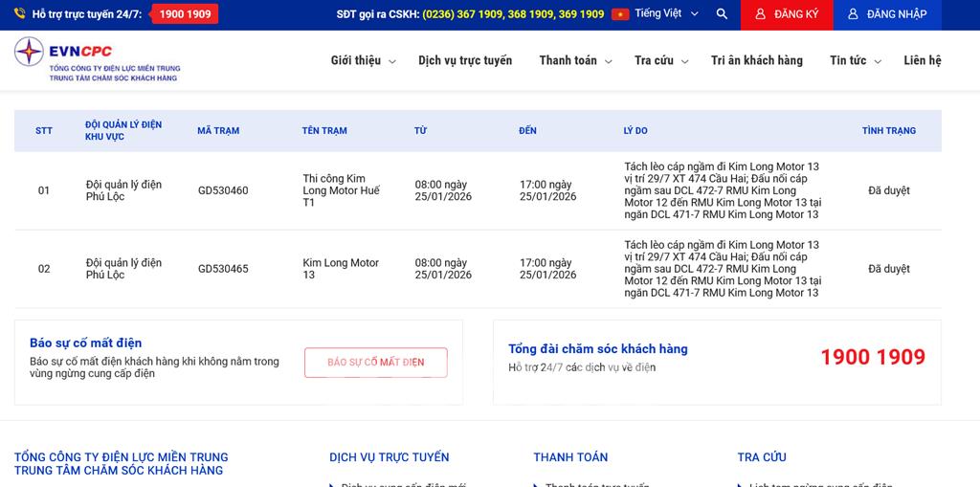Click the user icon beside ĐĂNG KÝ
980x487 pixels.
pyautogui.click(x=760, y=14)
